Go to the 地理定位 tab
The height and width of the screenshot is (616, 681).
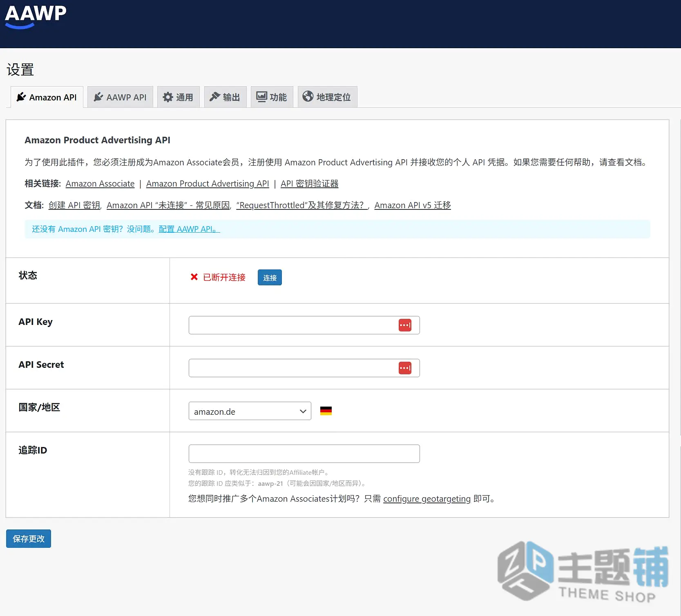tap(327, 97)
